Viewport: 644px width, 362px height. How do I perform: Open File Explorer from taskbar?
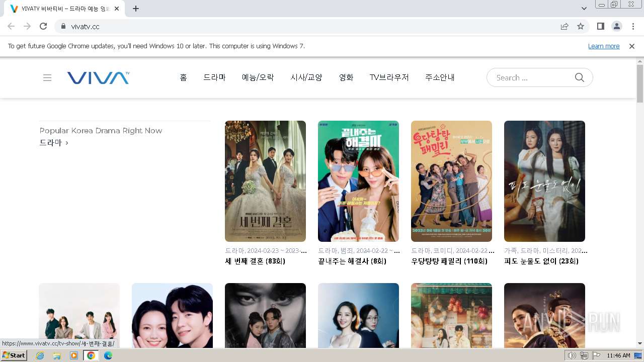57,355
